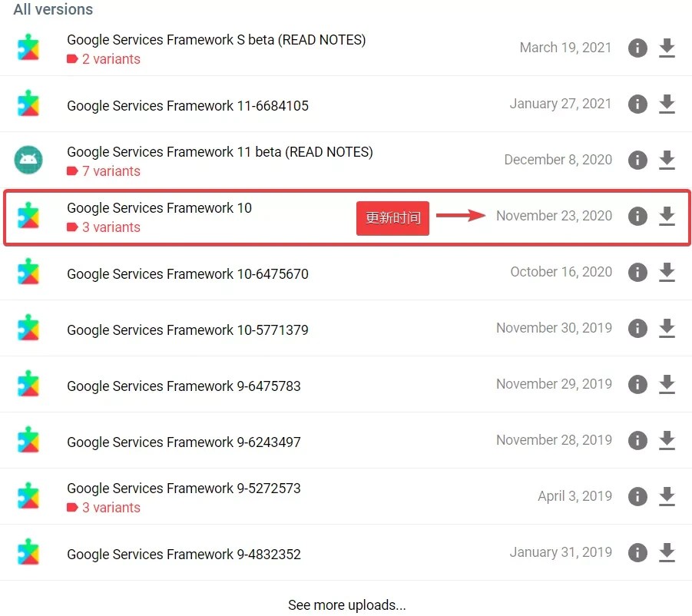The width and height of the screenshot is (692, 616).
Task: Show info for Google Services Framework 9-6243497
Action: 637,441
